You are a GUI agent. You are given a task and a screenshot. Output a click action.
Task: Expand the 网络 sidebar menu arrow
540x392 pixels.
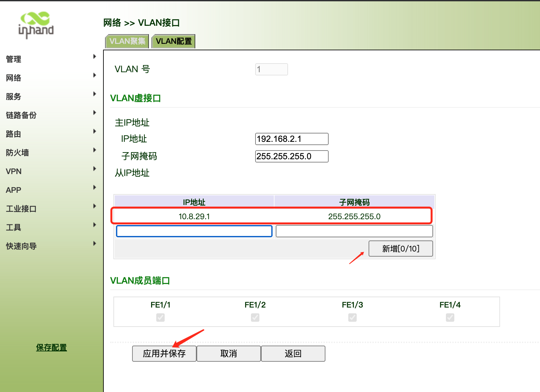pyautogui.click(x=94, y=75)
